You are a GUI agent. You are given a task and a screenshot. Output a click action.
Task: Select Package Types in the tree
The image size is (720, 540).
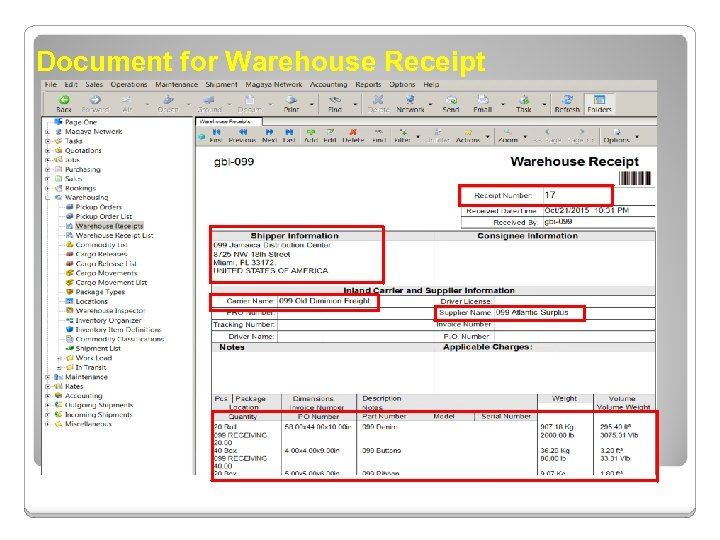tap(100, 292)
